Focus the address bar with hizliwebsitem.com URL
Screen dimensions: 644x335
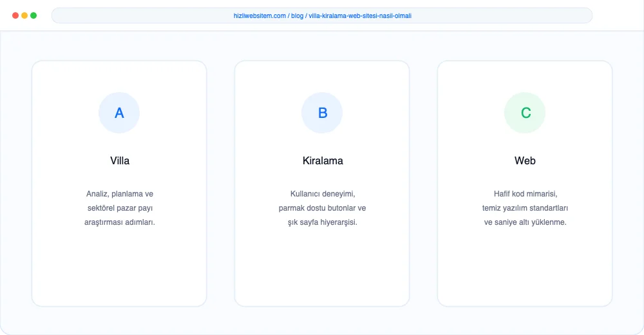[x=322, y=15]
